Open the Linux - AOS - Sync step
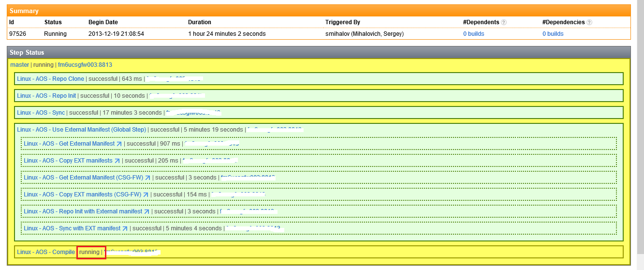Image resolution: width=644 pixels, height=270 pixels. (x=41, y=113)
